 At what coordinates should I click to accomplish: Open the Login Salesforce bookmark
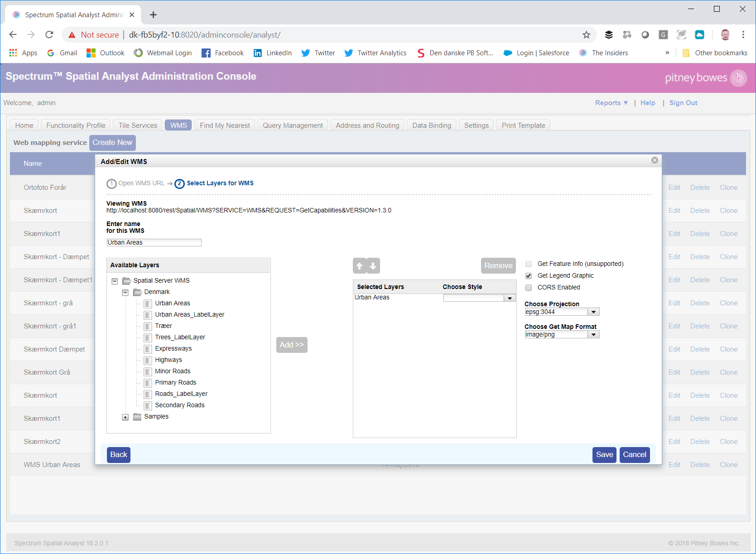pos(536,53)
